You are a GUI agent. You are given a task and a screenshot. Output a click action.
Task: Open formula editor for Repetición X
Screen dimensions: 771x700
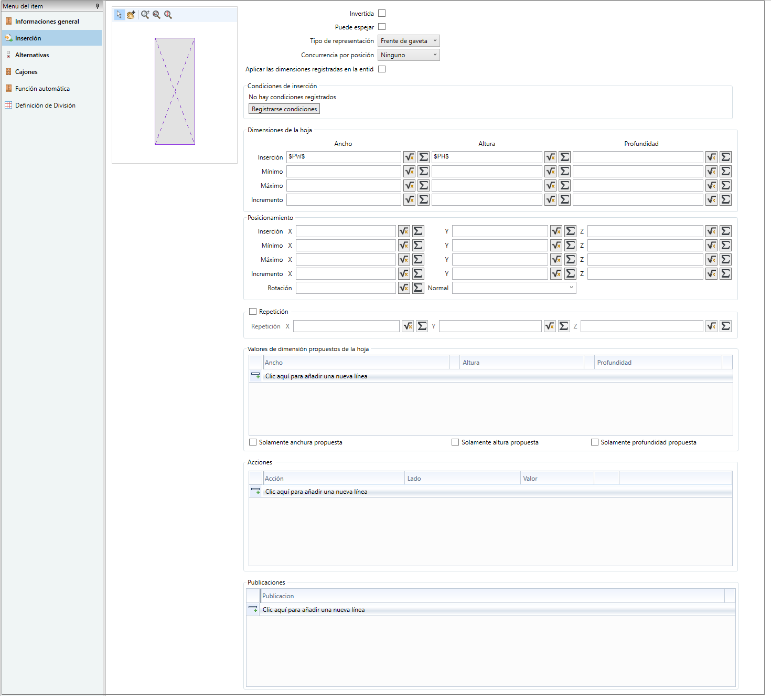[408, 326]
